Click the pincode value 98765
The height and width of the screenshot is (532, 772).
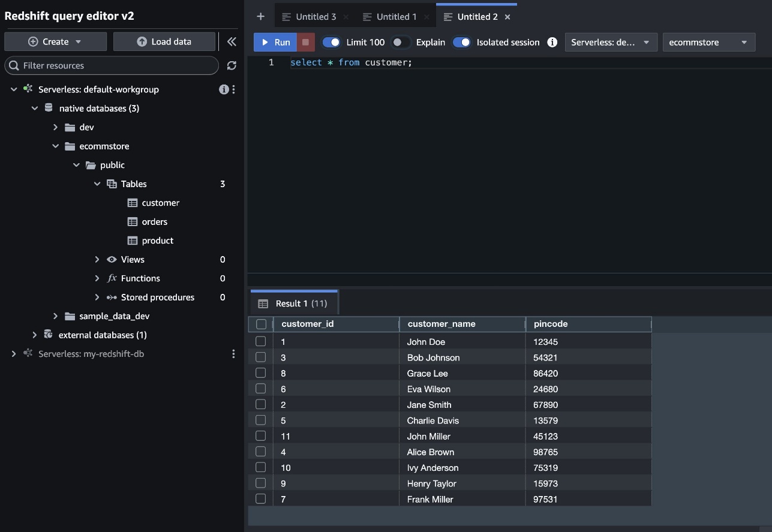point(545,452)
